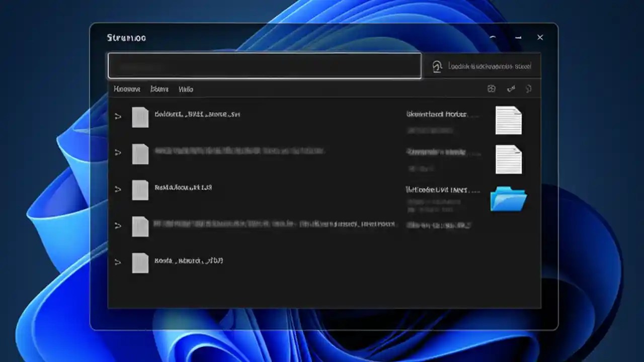Click the document icon on the fourth result row
Viewport: 644px width, 362px height.
click(x=140, y=226)
